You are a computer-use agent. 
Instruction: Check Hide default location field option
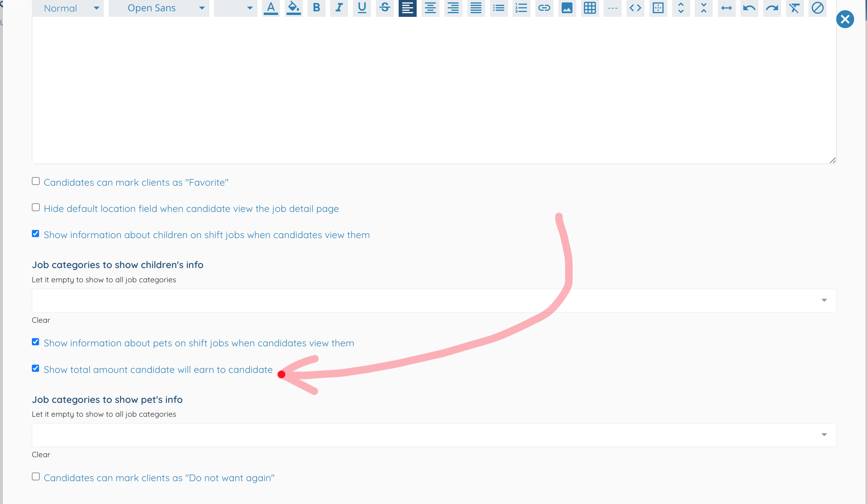(36, 207)
